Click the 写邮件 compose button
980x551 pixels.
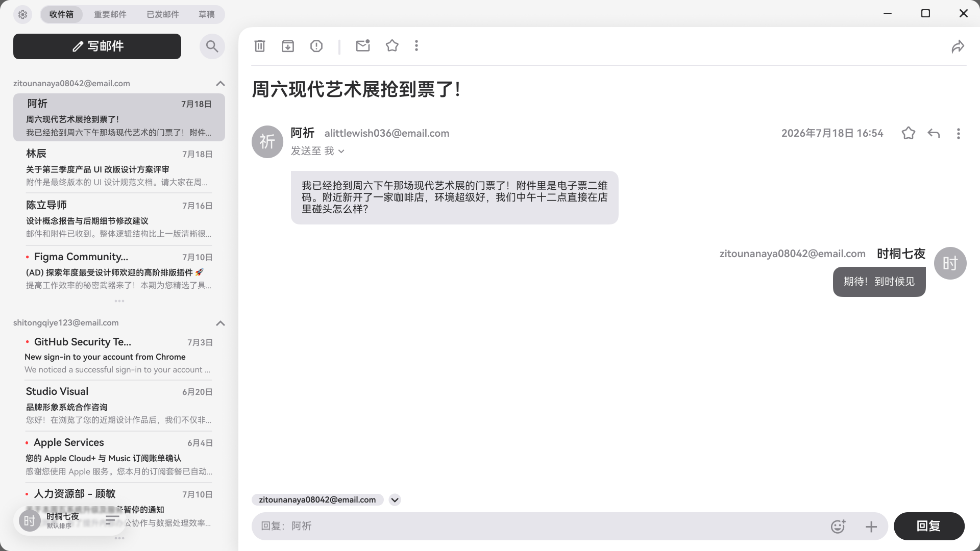97,46
